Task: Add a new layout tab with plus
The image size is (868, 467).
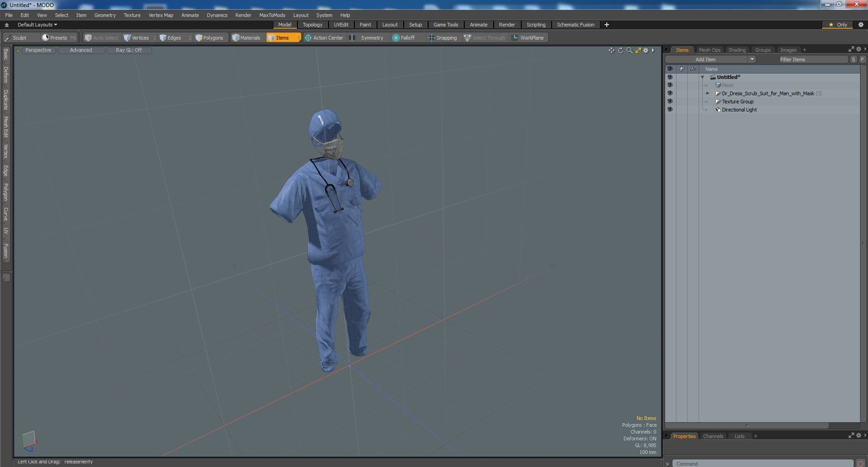Action: point(607,24)
